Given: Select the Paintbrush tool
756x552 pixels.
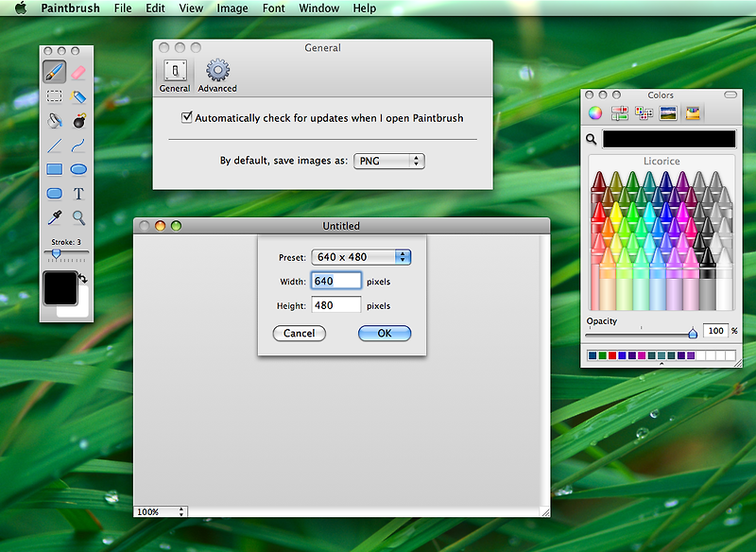Looking at the screenshot, I should tap(55, 71).
